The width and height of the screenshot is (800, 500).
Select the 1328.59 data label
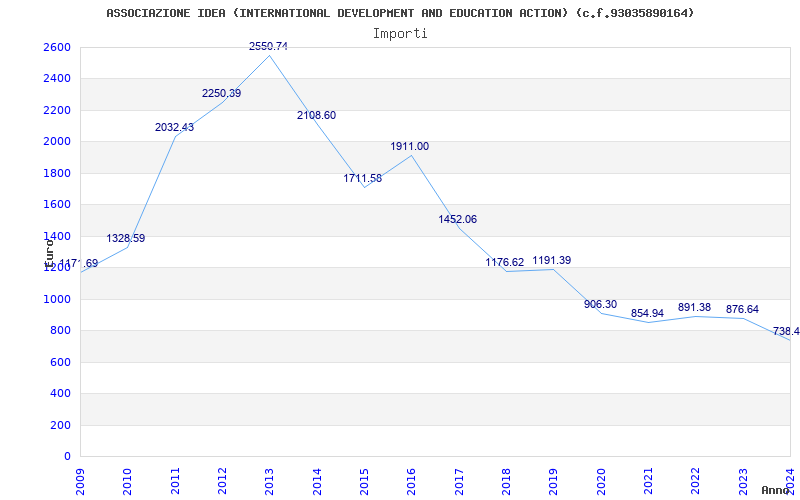tap(126, 238)
